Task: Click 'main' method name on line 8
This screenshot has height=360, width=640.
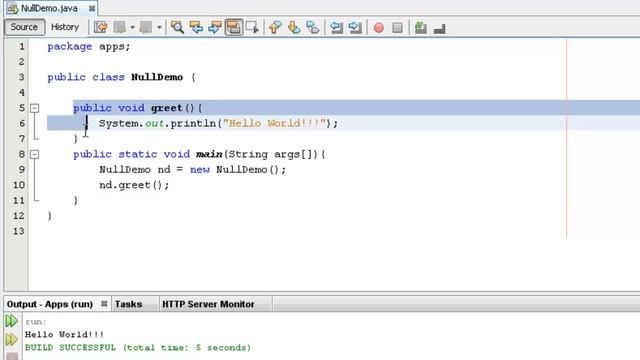Action: (x=209, y=154)
